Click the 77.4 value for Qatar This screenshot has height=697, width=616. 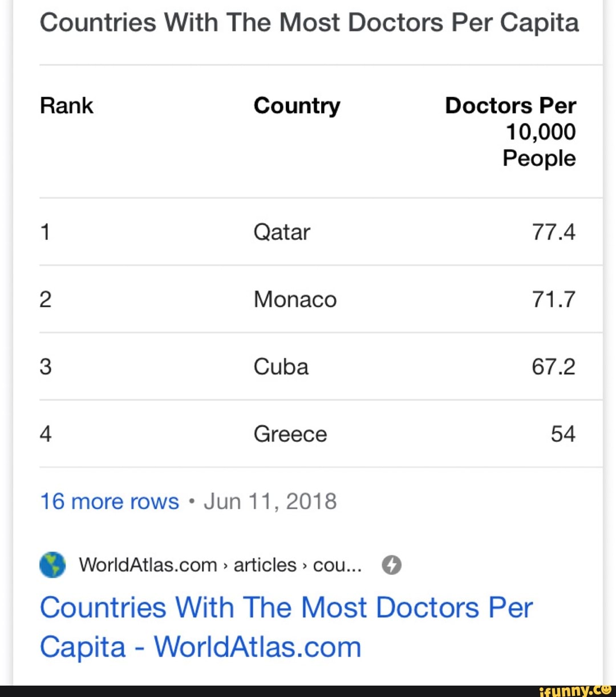[553, 232]
